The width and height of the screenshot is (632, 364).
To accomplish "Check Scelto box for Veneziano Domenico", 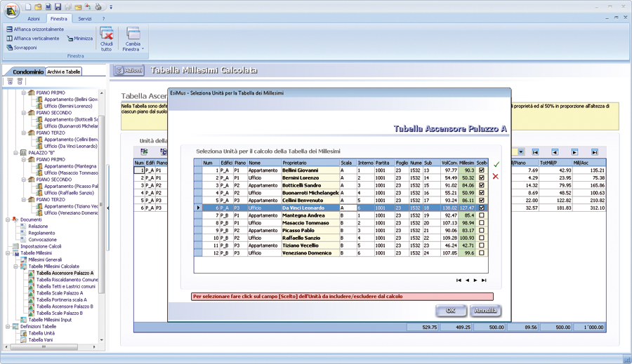I will pos(482,253).
